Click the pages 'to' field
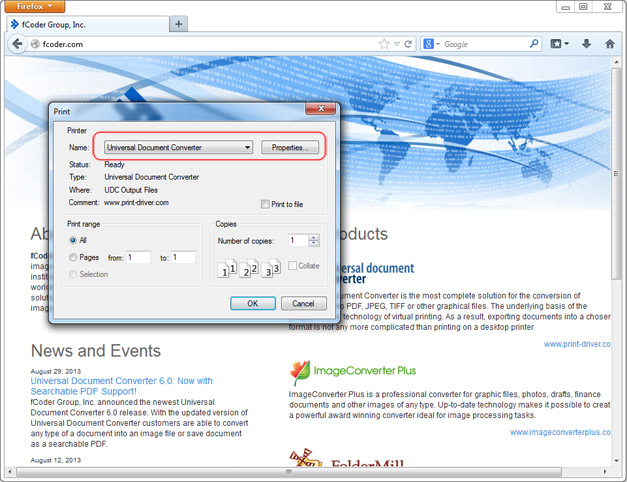Viewport: 627px width, 482px height. (184, 257)
